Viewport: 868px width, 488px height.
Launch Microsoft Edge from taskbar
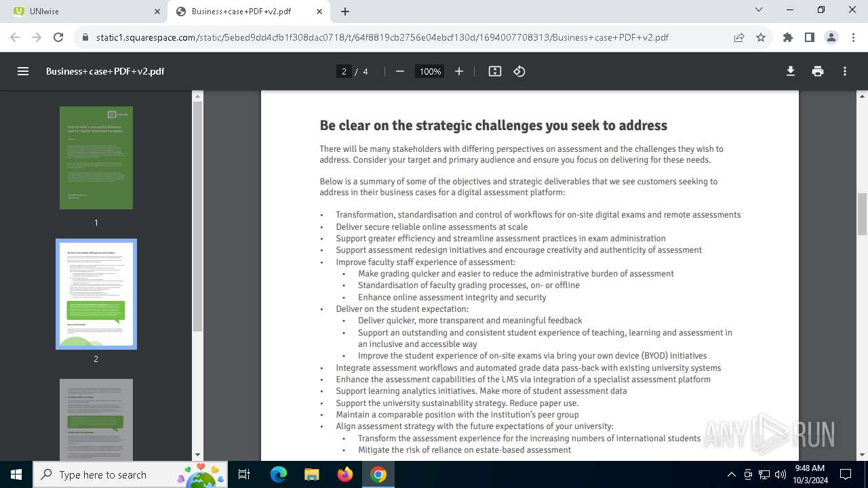(279, 474)
